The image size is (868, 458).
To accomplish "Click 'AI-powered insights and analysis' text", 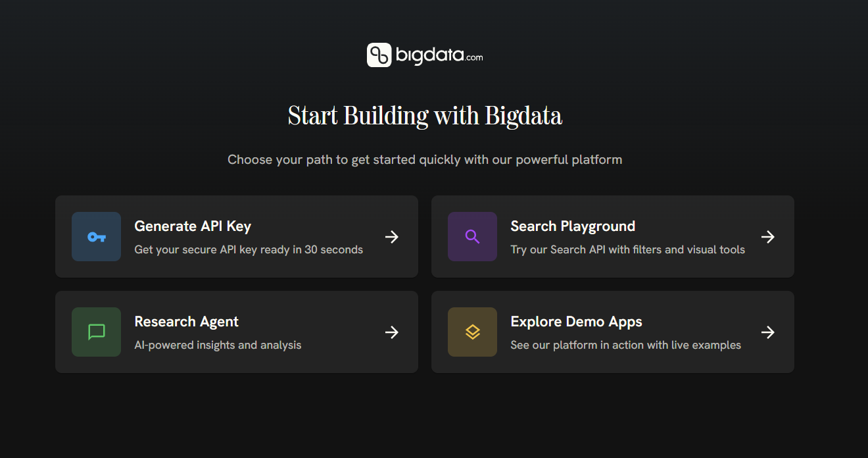I will (218, 345).
